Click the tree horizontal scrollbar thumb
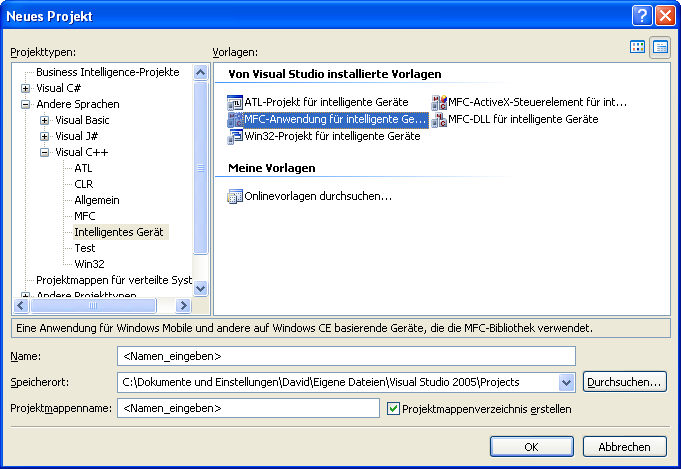The image size is (681, 469). [x=93, y=305]
